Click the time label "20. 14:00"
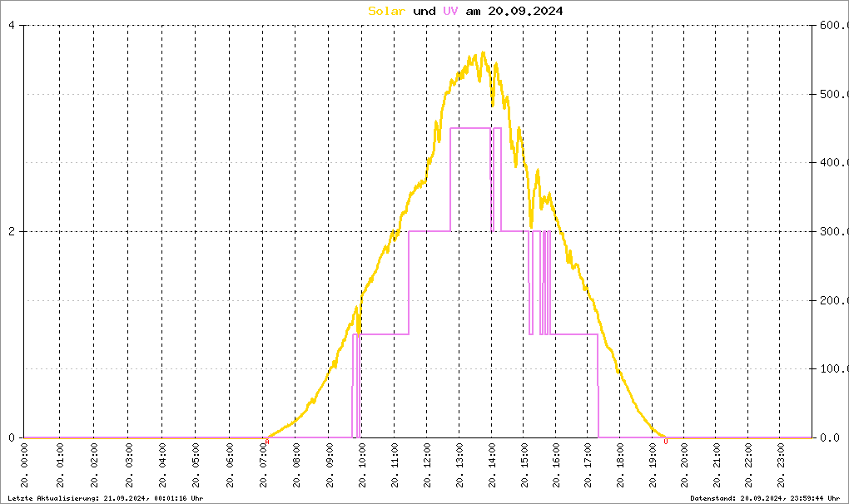Screen dimensions: 849x504 coord(492,466)
